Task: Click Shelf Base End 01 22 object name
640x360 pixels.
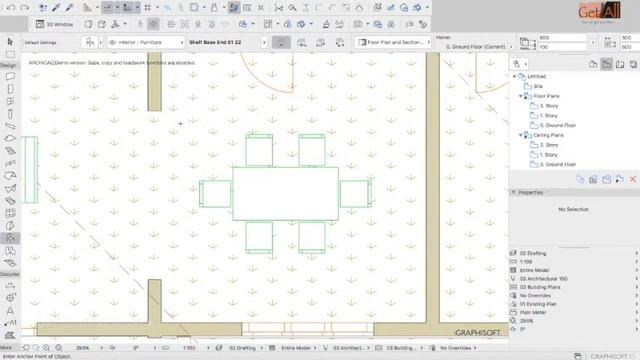Action: tap(215, 42)
